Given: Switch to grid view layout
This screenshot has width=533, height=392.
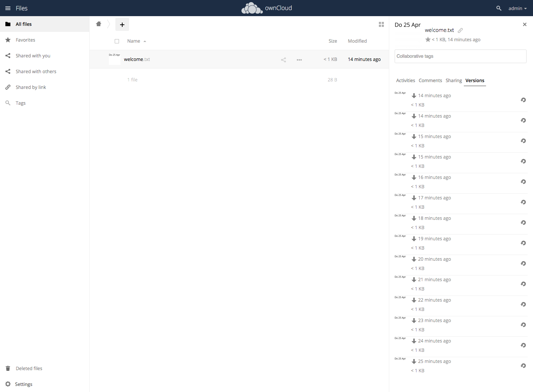Looking at the screenshot, I should (x=381, y=24).
